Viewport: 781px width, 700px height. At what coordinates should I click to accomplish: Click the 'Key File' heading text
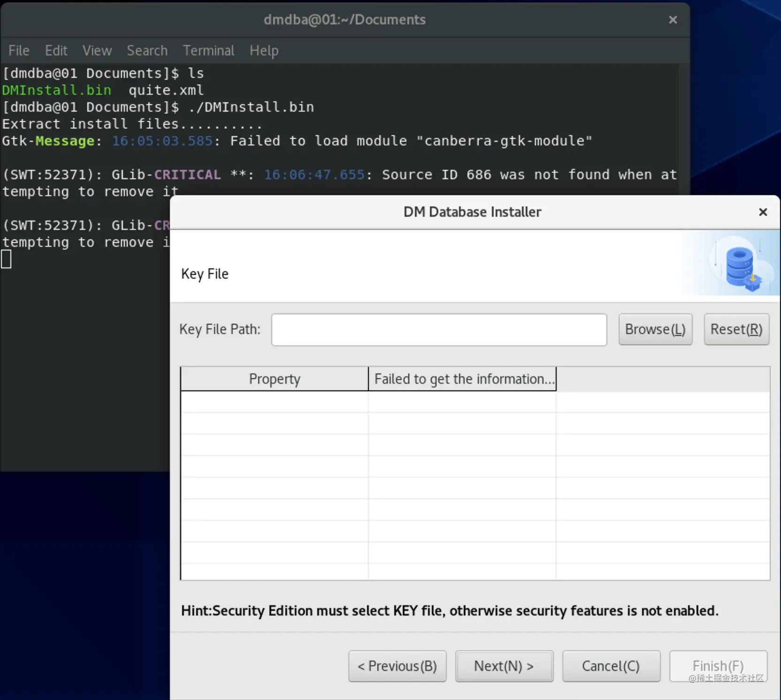click(205, 274)
